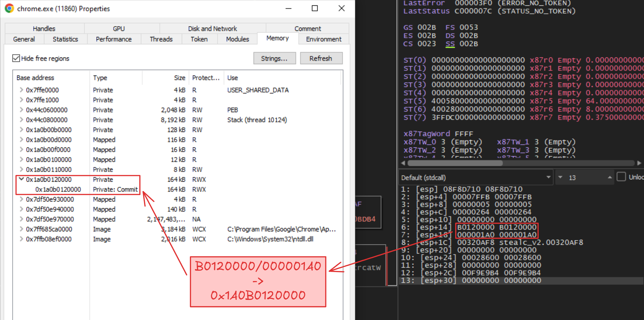Sort by the Base address column header
The image size is (644, 320).
(51, 78)
